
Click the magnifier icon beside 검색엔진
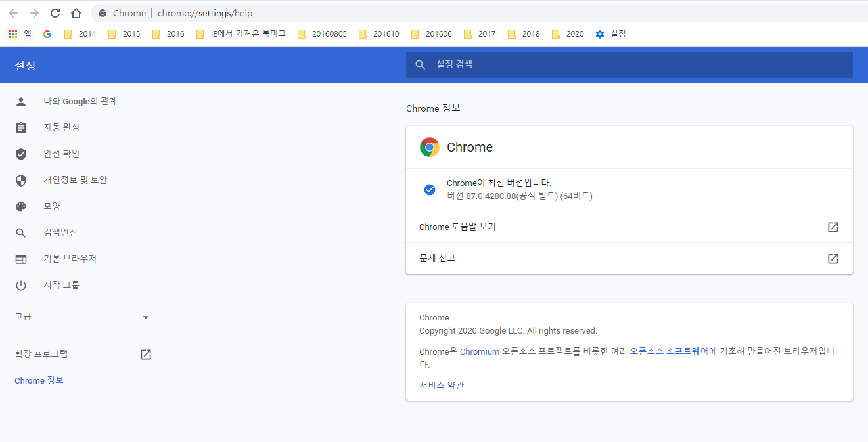click(x=21, y=233)
